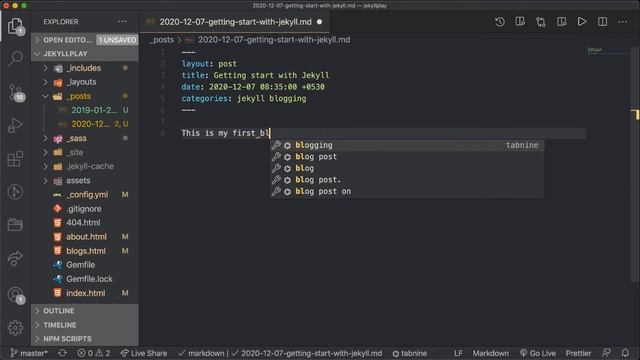Viewport: 640px width, 360px height.
Task: Open the file history timeline icon in editor toolbar
Action: pos(500,22)
